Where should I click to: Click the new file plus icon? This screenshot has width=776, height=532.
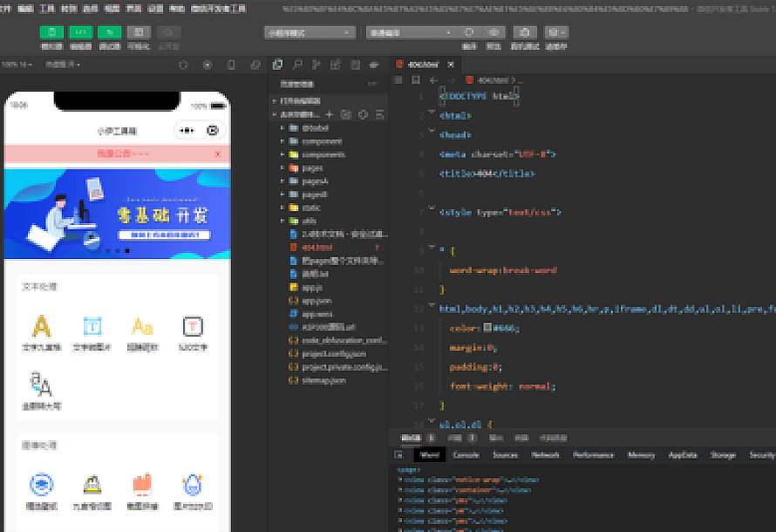click(x=330, y=114)
